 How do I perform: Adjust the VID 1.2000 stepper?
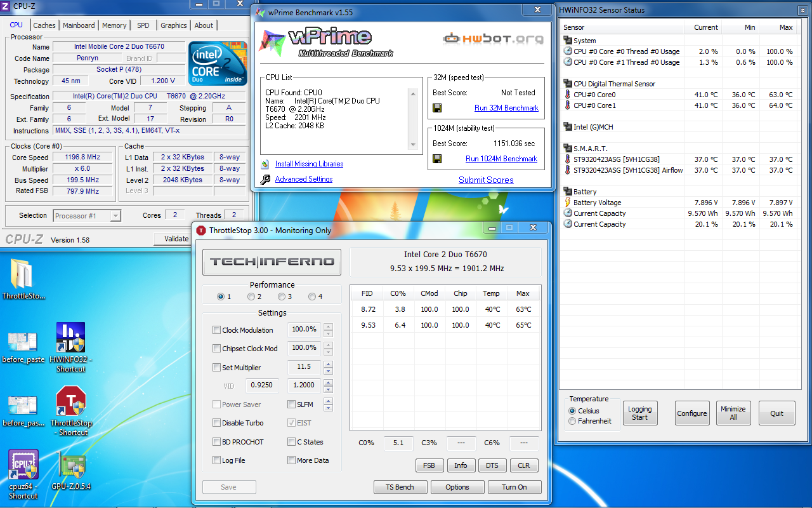tap(328, 385)
